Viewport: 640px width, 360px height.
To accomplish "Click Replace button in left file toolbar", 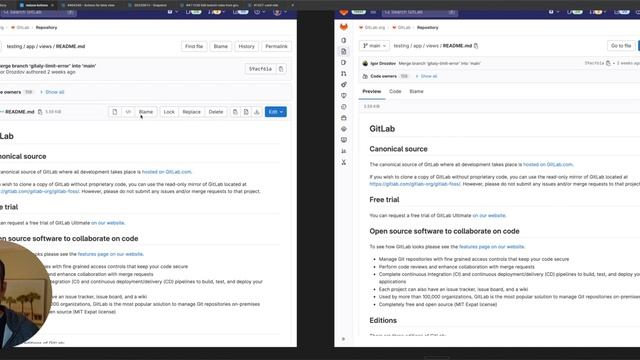I will pos(191,112).
